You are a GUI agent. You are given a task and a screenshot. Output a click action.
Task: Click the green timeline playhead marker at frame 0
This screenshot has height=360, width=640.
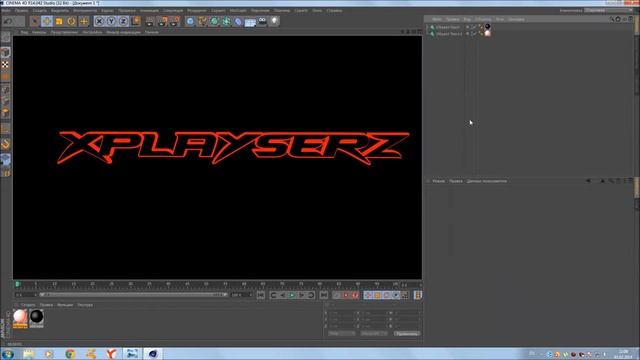click(18, 284)
